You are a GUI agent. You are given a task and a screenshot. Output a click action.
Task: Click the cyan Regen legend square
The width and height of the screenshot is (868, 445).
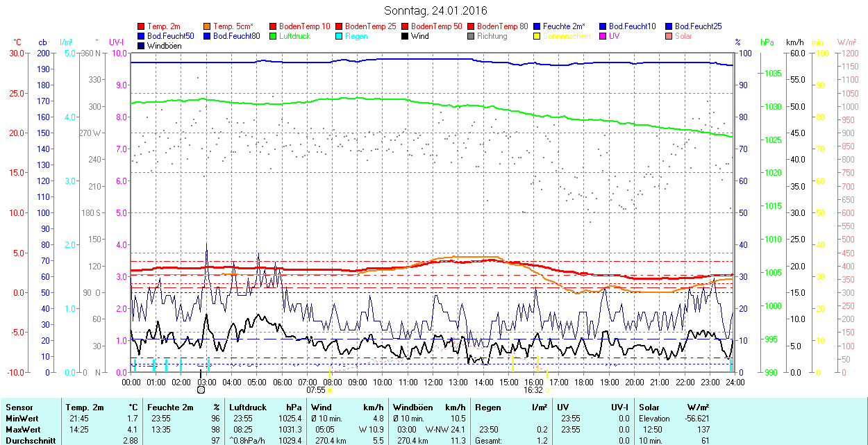[x=339, y=36]
